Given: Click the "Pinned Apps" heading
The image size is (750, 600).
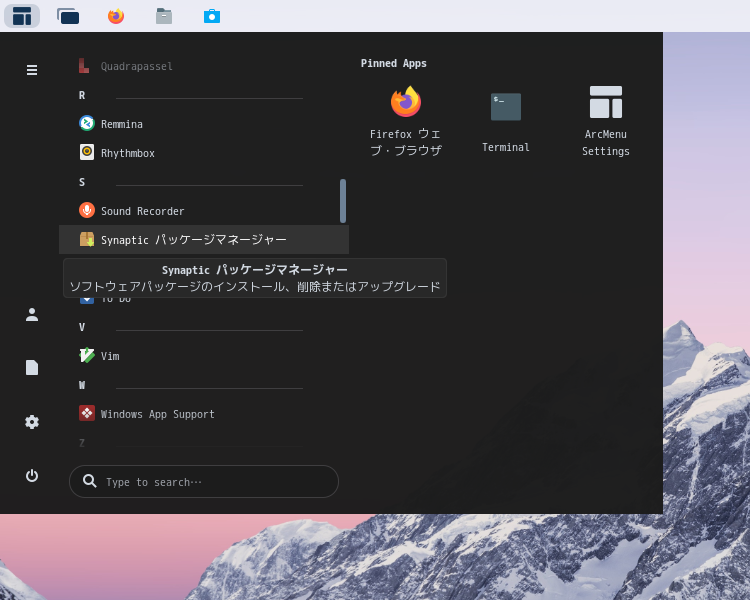Looking at the screenshot, I should tap(394, 63).
